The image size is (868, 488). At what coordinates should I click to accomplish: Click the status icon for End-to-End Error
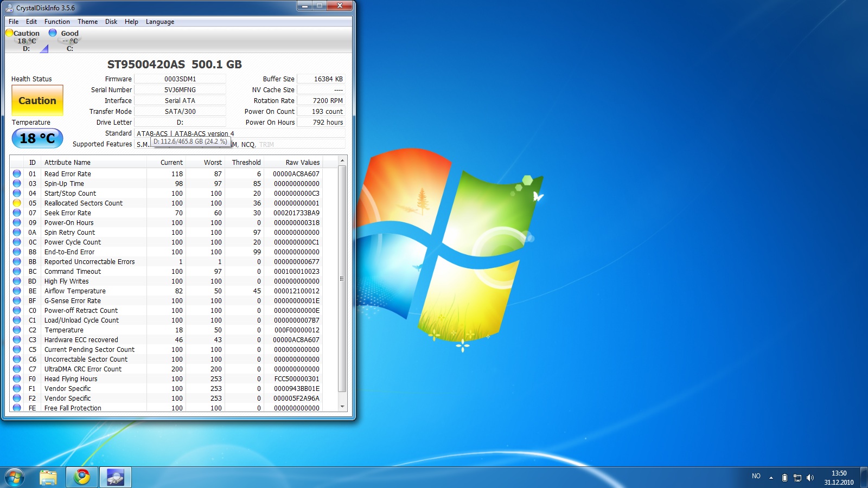[17, 252]
